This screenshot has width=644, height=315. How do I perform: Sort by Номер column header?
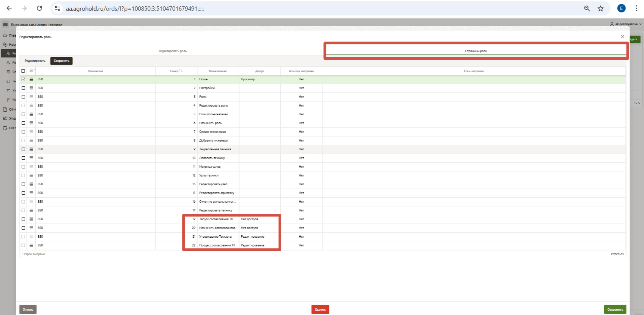(174, 71)
